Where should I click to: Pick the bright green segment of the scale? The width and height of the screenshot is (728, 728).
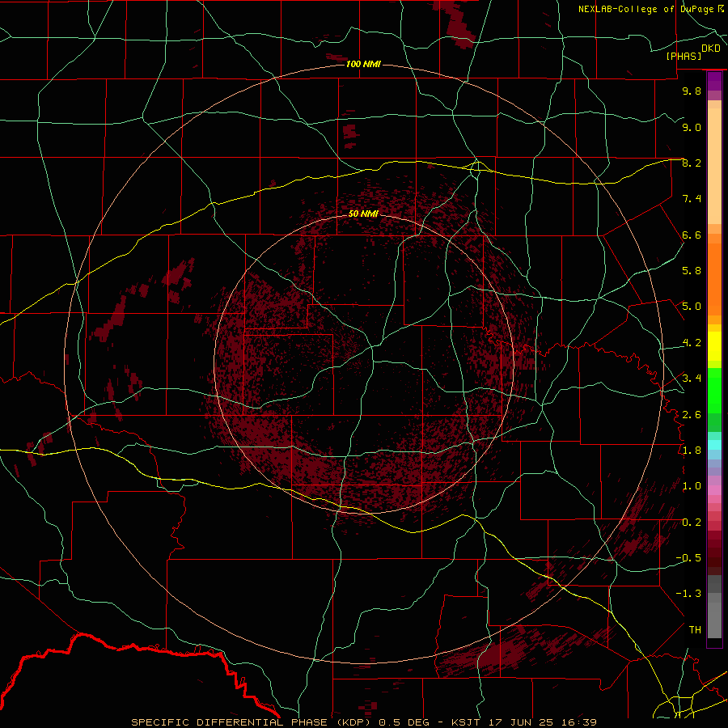click(714, 391)
